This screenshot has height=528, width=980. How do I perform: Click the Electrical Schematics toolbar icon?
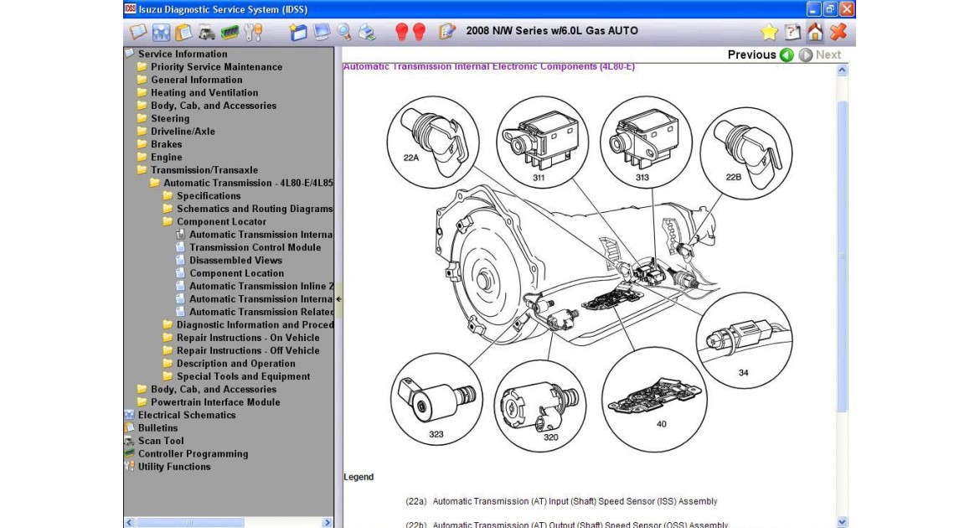pos(162,31)
